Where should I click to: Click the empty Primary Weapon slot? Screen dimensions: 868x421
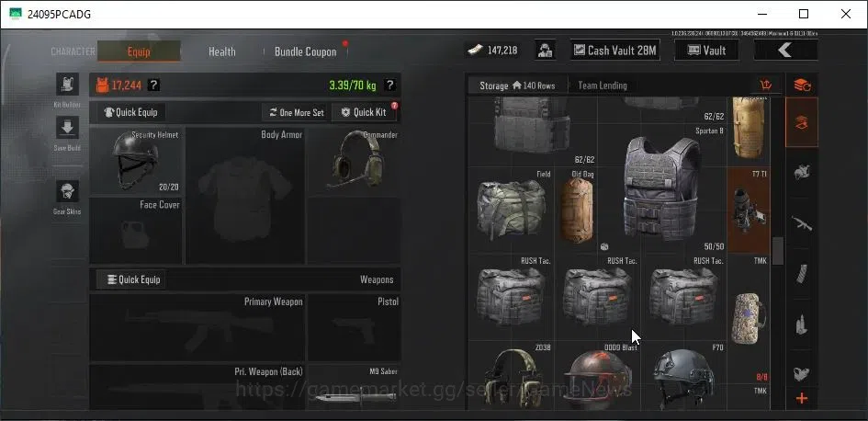click(x=197, y=328)
